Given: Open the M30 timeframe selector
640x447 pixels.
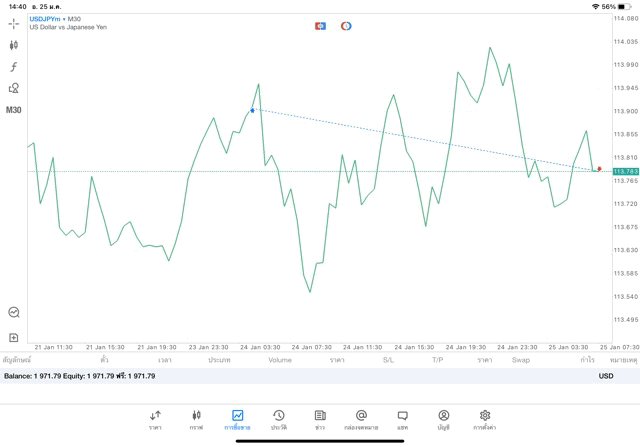Looking at the screenshot, I should coord(14,110).
